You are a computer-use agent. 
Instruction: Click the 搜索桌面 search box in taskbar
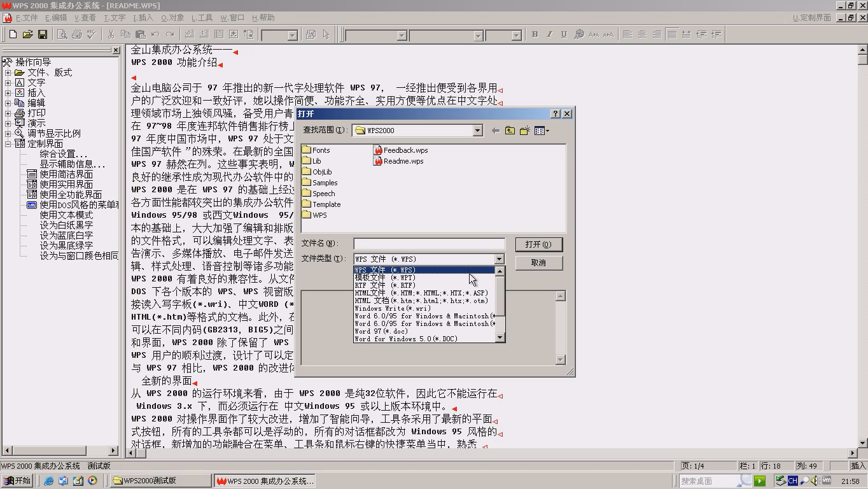click(x=716, y=481)
